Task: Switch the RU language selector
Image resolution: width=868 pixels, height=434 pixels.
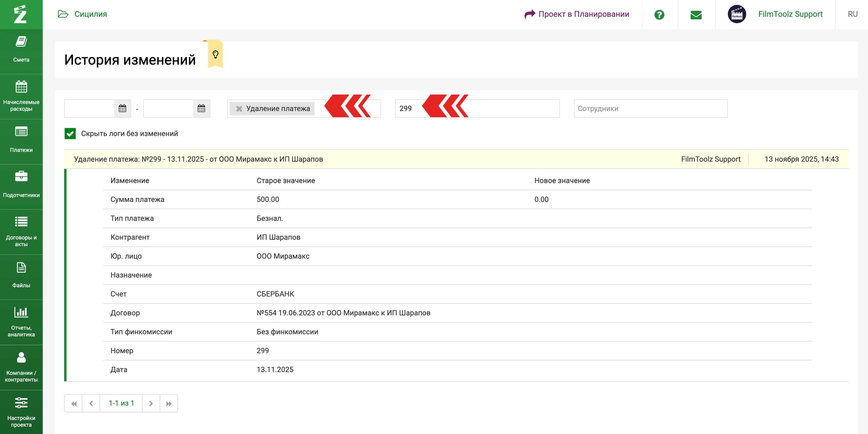Action: click(x=852, y=14)
